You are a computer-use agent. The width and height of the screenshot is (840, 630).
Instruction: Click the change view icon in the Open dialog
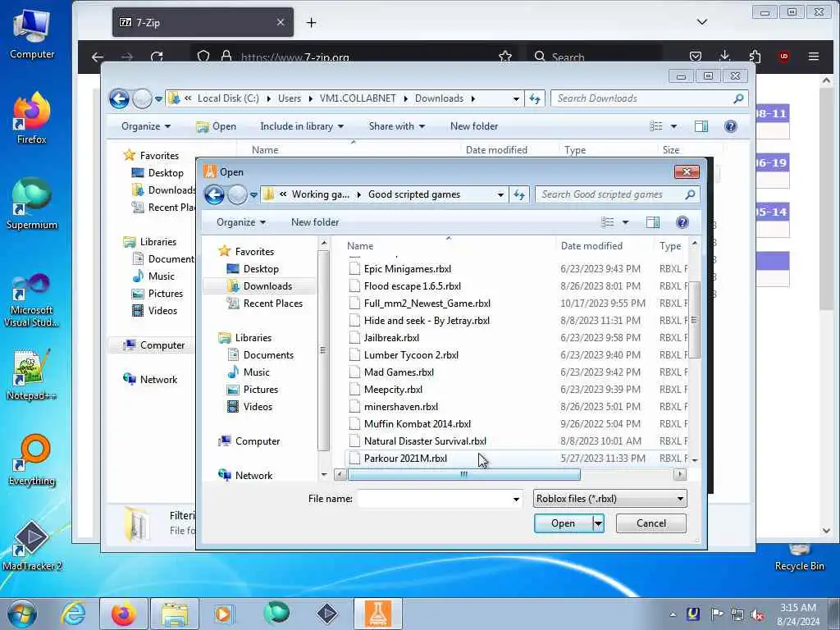tap(608, 222)
